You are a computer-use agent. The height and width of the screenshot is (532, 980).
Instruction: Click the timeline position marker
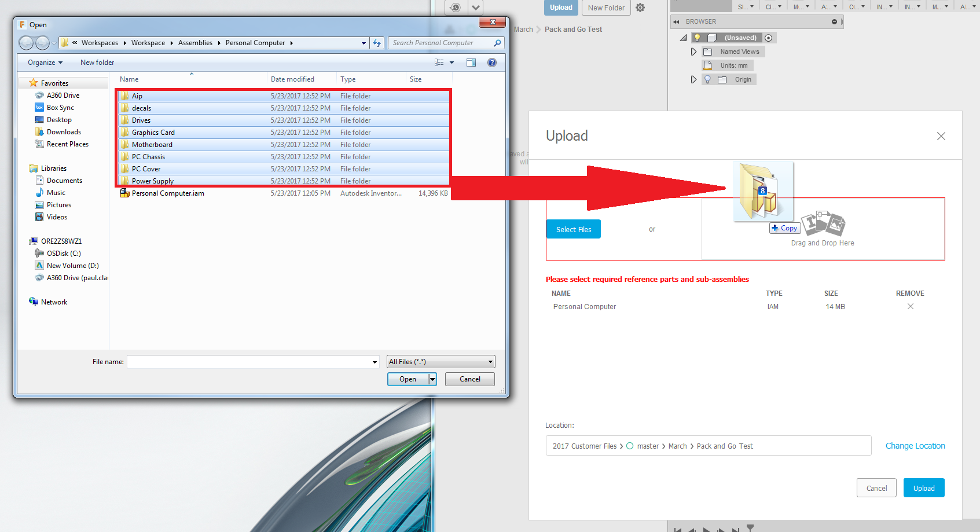tap(750, 528)
